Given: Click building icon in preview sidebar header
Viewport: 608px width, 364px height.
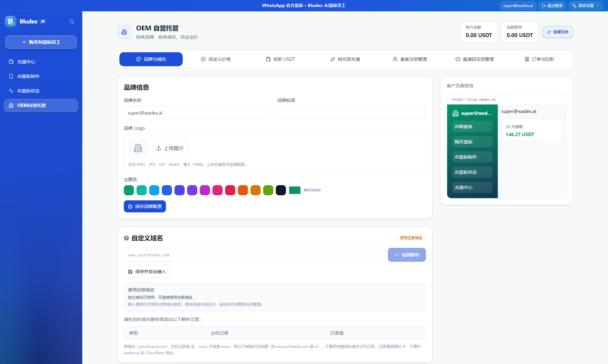Looking at the screenshot, I should click(x=455, y=113).
